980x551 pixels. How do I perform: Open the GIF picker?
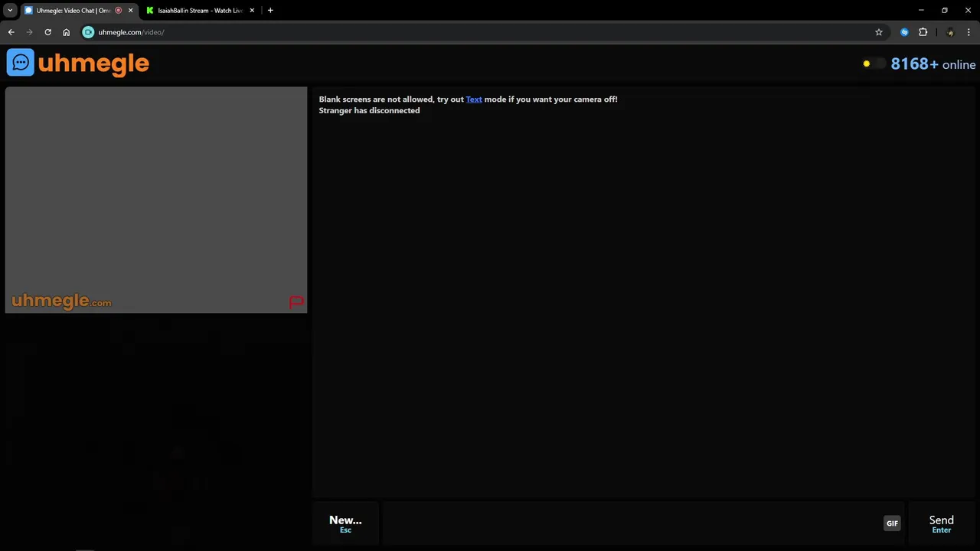click(x=892, y=523)
